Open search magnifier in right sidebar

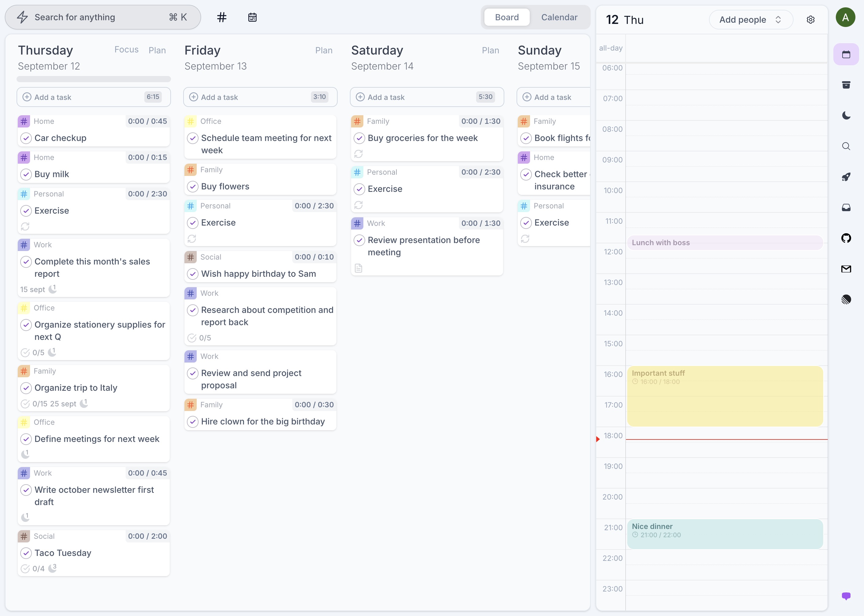[x=846, y=146]
